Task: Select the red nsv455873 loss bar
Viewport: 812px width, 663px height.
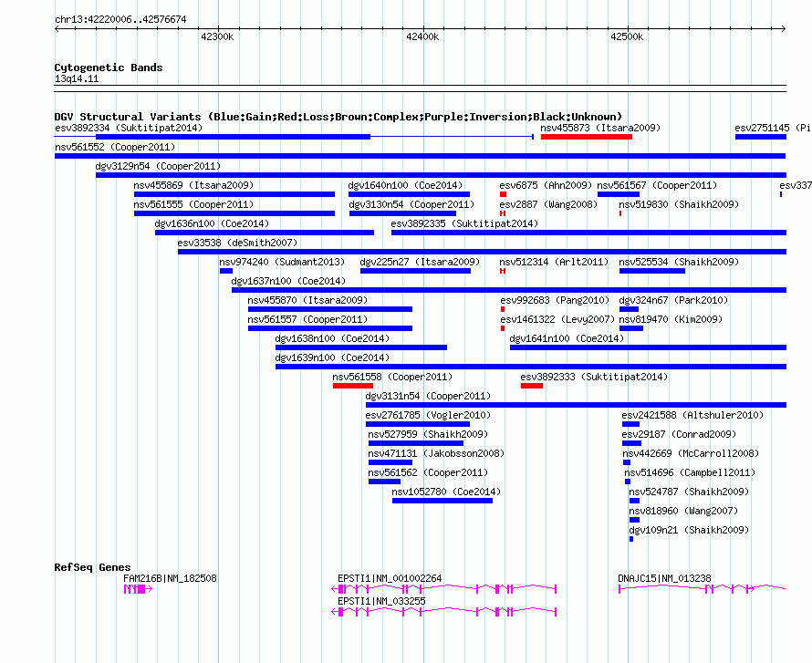Action: tap(587, 137)
